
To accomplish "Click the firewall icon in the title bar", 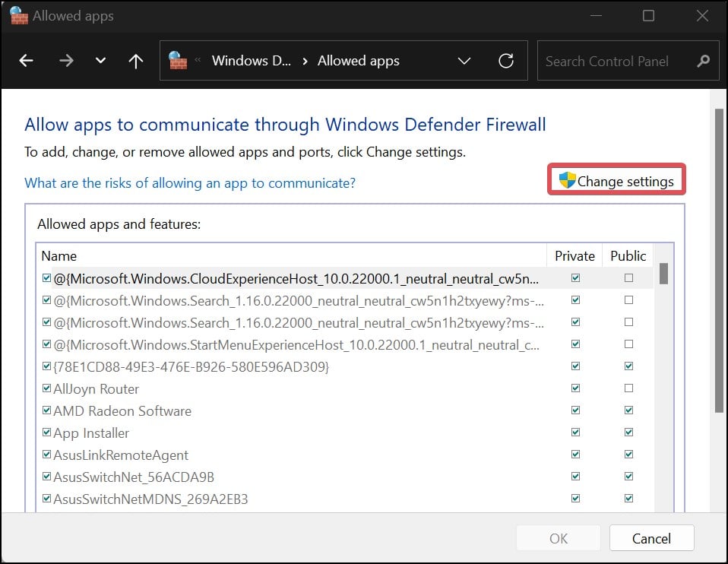I will 18,15.
